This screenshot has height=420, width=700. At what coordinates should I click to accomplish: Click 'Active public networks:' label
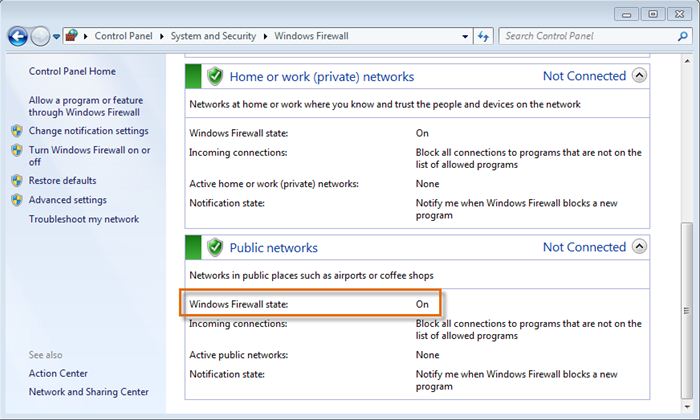click(238, 355)
